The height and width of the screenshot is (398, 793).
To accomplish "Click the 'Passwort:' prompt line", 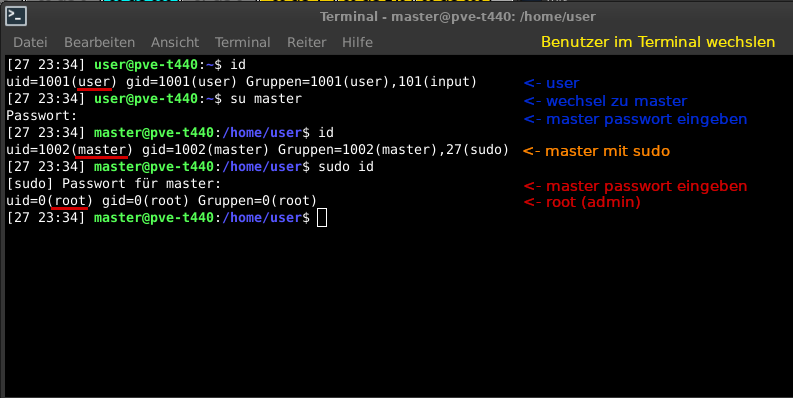I will click(41, 116).
